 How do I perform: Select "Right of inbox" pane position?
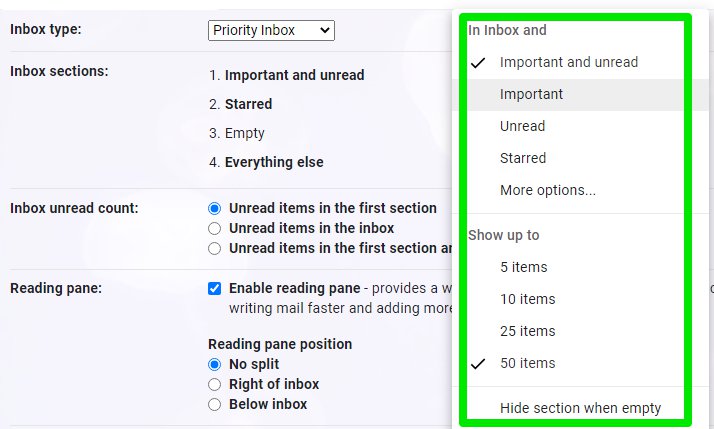214,385
